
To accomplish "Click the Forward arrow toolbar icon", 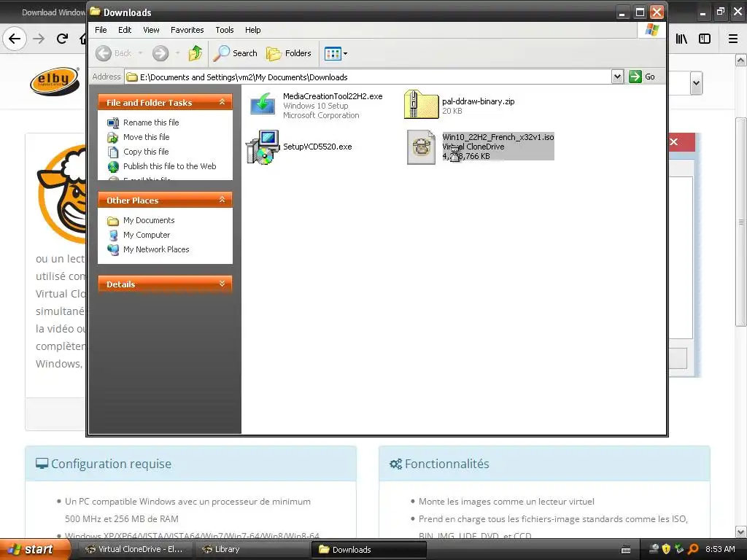I will tap(160, 53).
